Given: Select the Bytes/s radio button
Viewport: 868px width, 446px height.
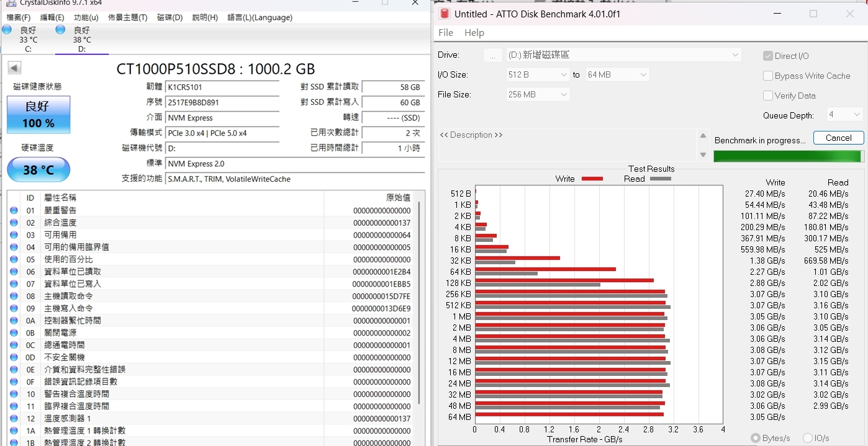Looking at the screenshot, I should (756, 438).
